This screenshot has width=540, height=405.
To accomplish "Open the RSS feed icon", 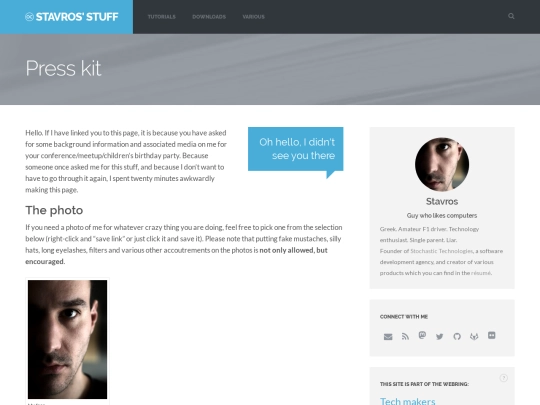I will tap(405, 336).
